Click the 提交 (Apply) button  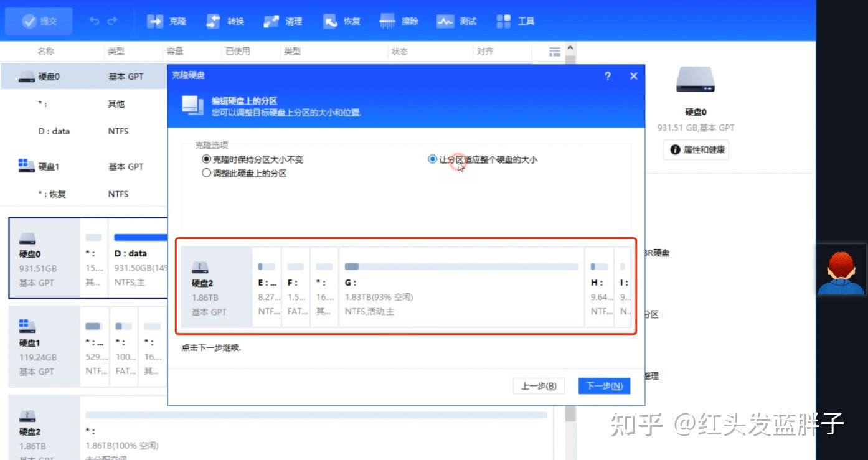point(39,21)
